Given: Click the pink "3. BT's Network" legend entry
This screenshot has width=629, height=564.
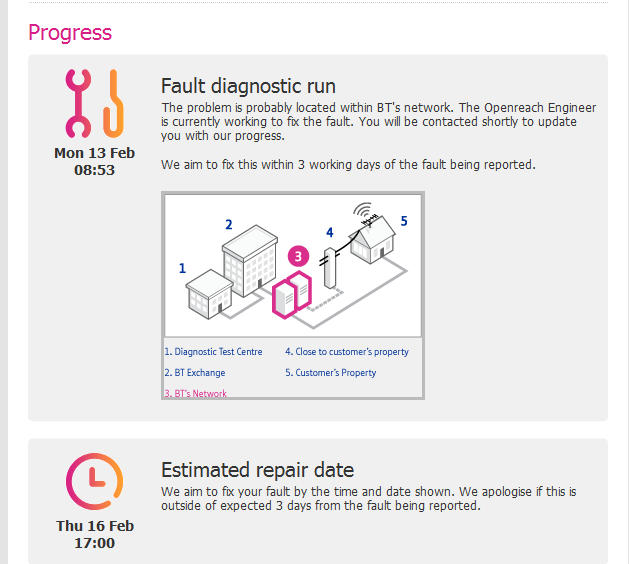Looking at the screenshot, I should pyautogui.click(x=195, y=393).
